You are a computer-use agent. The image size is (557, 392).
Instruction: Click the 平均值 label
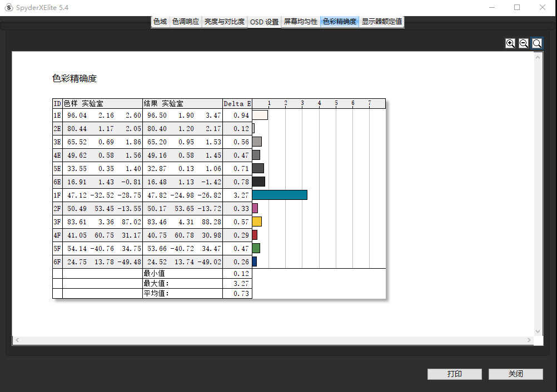(x=156, y=293)
